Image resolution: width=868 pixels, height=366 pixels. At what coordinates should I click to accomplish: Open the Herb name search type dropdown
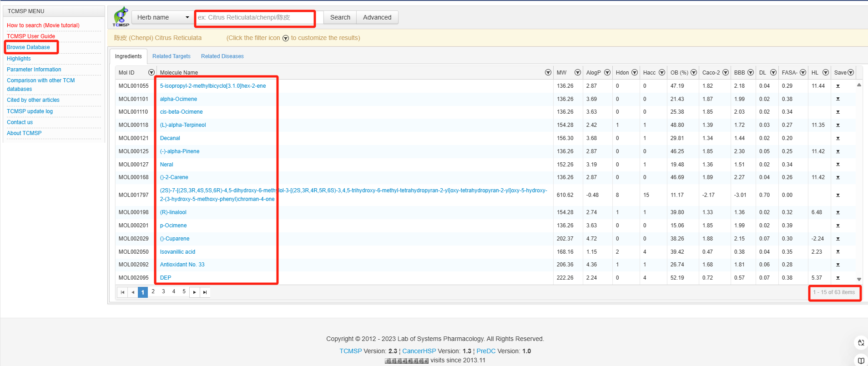click(162, 17)
